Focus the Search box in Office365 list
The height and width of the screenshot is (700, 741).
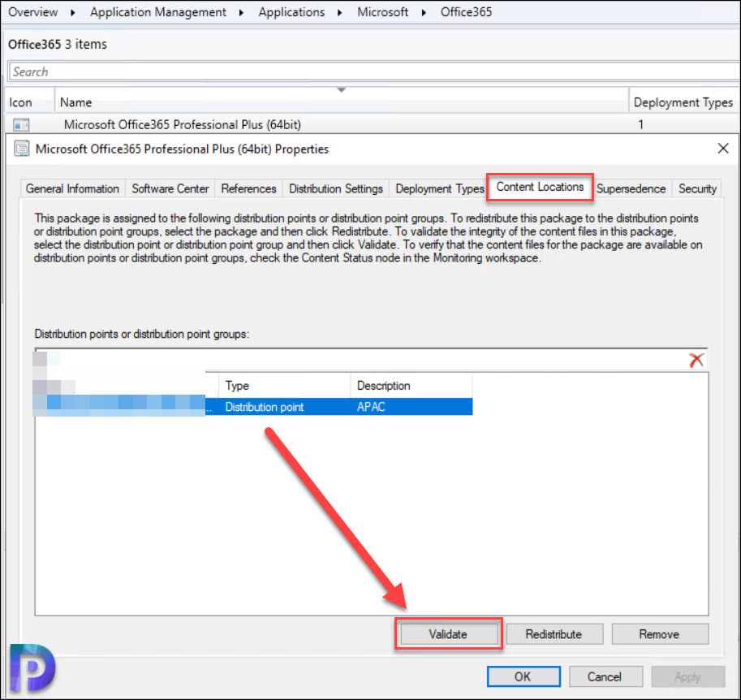coord(373,71)
